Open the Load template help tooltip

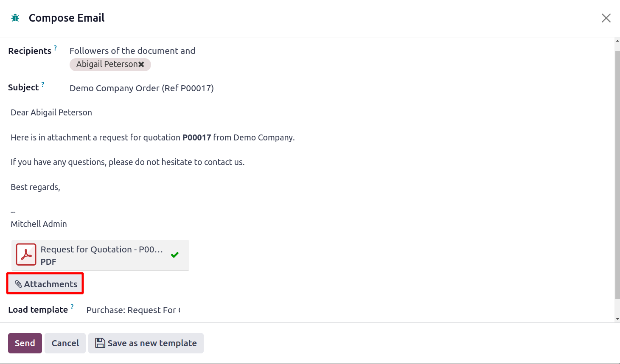pyautogui.click(x=72, y=307)
